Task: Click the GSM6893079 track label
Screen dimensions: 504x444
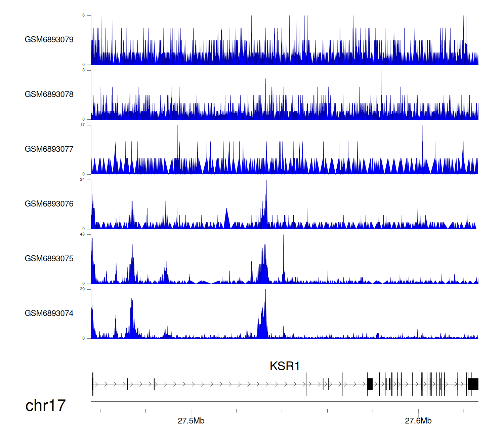Action: click(49, 40)
